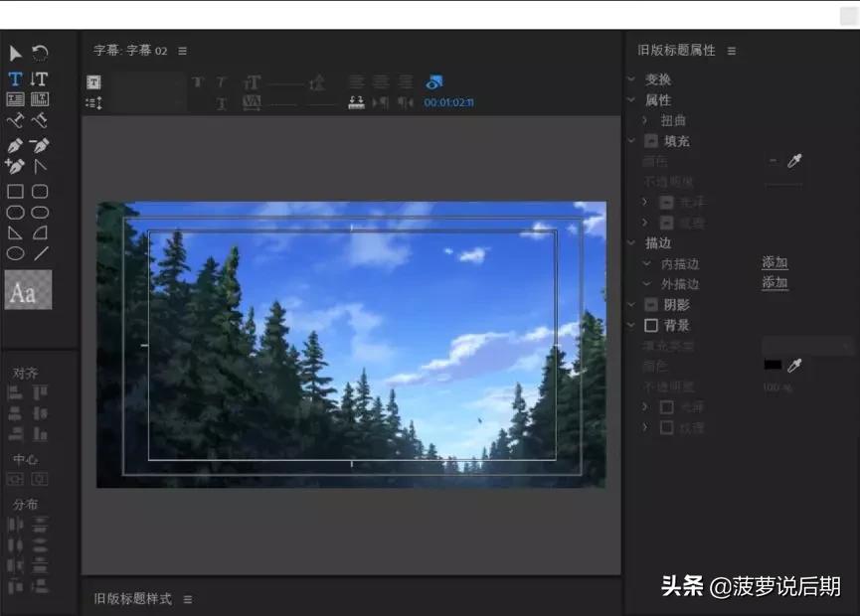Select the Vertical Type tool
Screen dimensions: 860x616
pos(39,78)
